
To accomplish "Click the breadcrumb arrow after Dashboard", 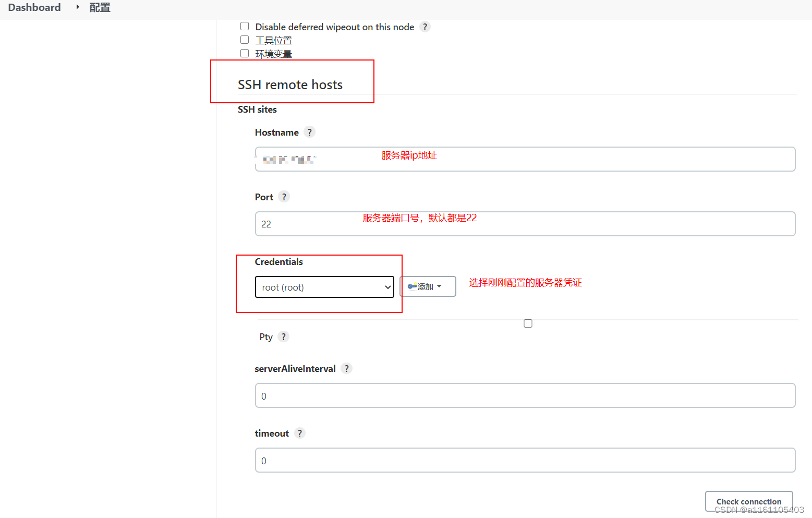I will pyautogui.click(x=78, y=7).
